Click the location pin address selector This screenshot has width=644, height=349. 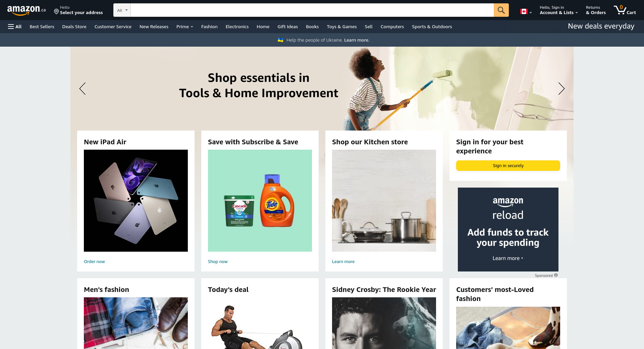(x=78, y=10)
